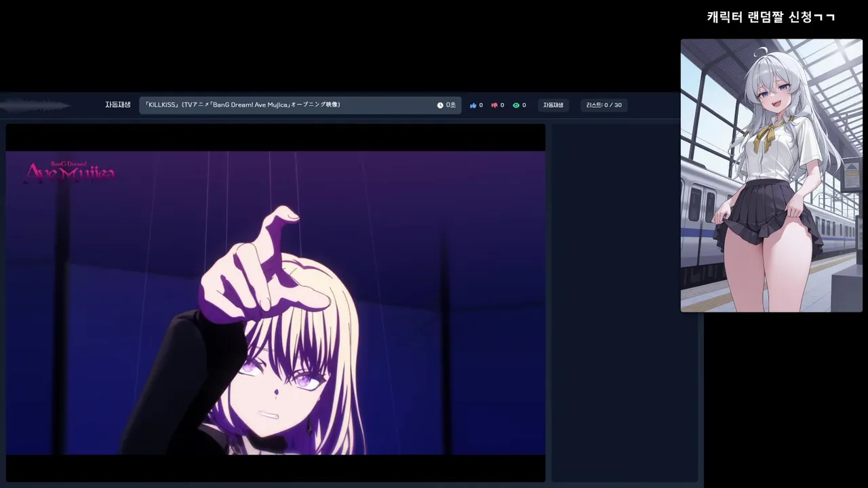Click the 자동재생 label left of the title

[x=117, y=105]
